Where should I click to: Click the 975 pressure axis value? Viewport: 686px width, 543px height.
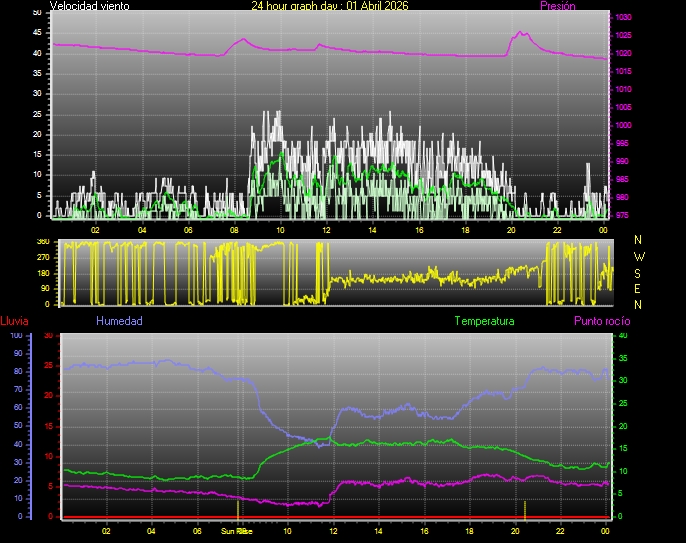[623, 215]
